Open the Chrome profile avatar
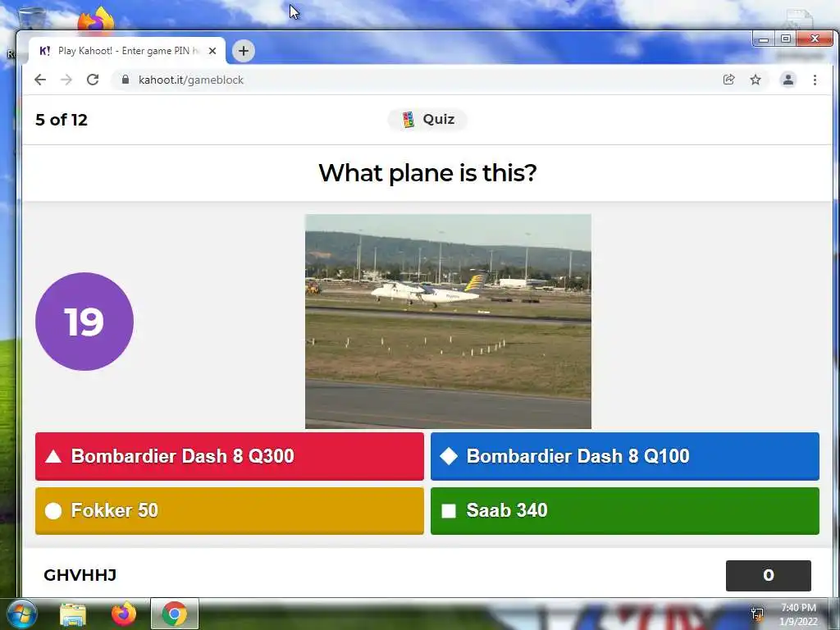Image resolution: width=840 pixels, height=630 pixels. point(788,80)
